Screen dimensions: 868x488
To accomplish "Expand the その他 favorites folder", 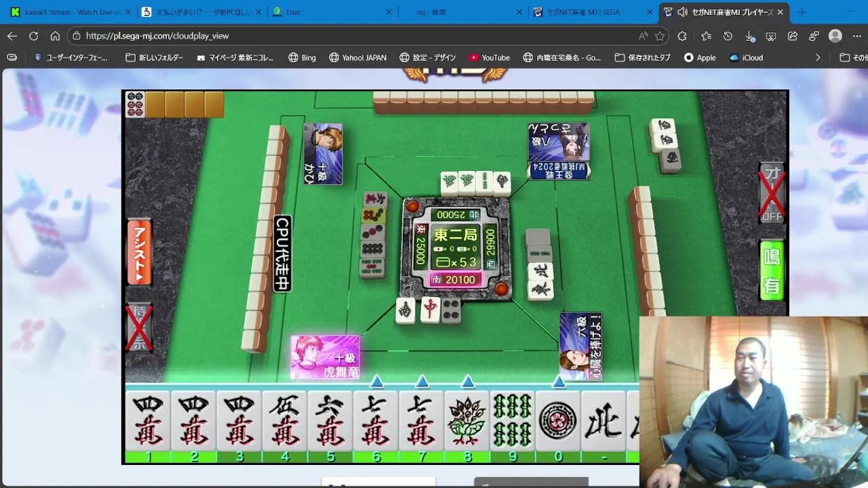I will [x=853, y=58].
